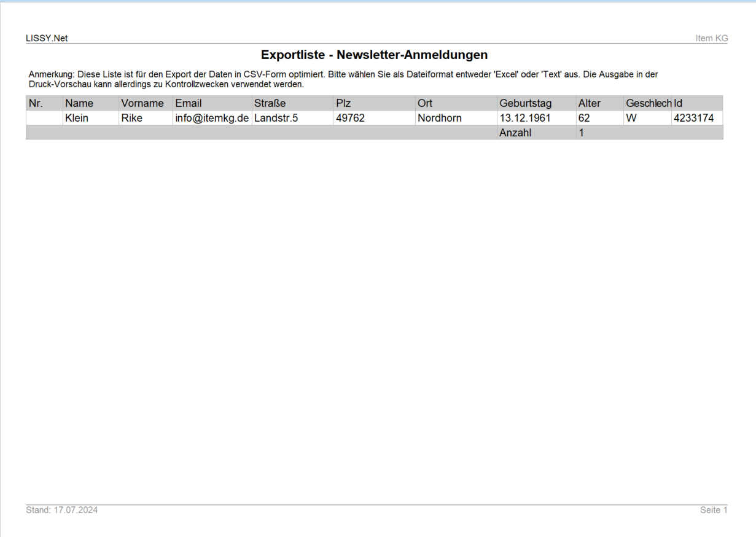Click the 'Vorname' column header
The height and width of the screenshot is (537, 756).
[x=146, y=103]
